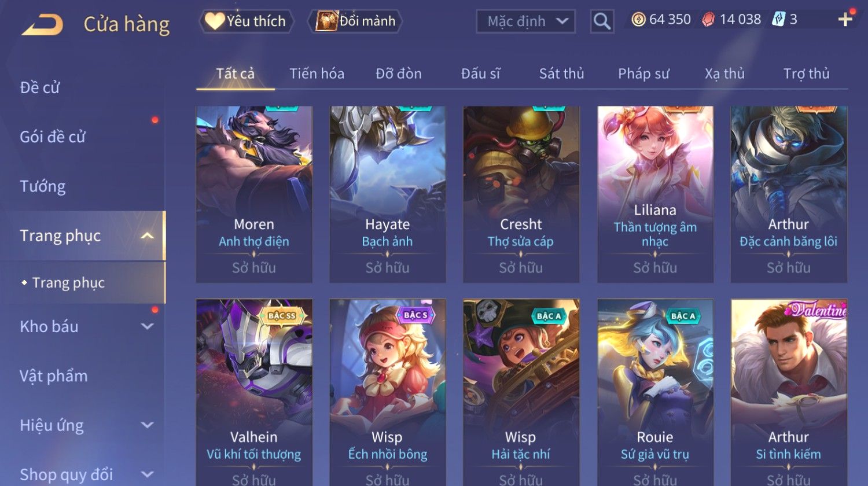Tap the blue voucher ticket icon
The height and width of the screenshot is (486, 868).
[779, 20]
